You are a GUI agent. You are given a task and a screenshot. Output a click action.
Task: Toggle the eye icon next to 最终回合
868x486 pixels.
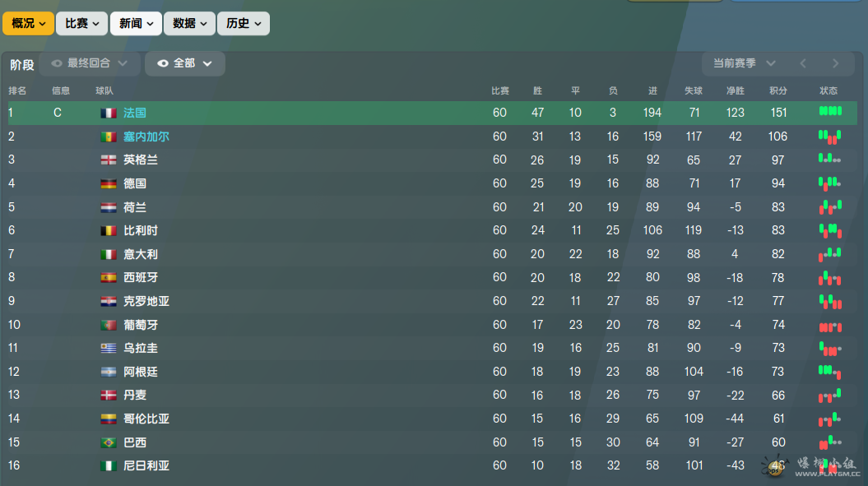click(x=57, y=63)
